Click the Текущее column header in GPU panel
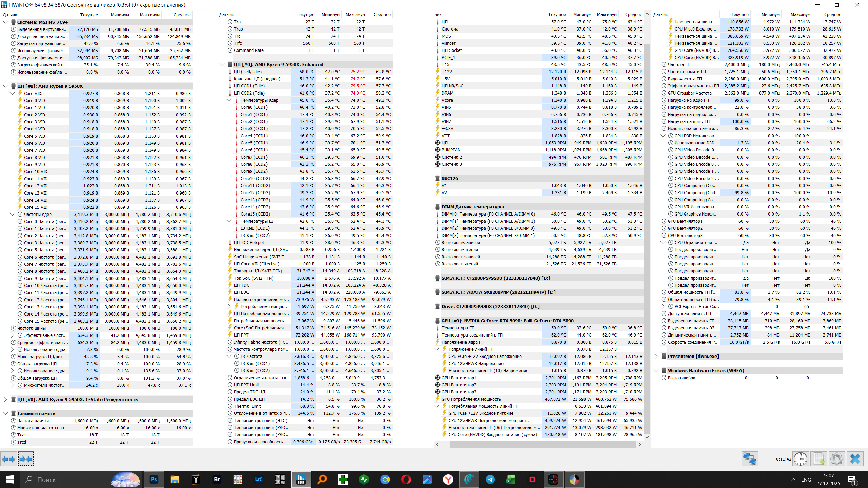 pyautogui.click(x=739, y=15)
